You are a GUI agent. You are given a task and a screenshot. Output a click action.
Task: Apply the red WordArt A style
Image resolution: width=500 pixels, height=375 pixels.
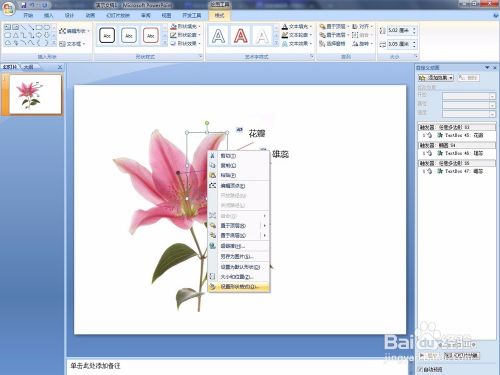(240, 36)
